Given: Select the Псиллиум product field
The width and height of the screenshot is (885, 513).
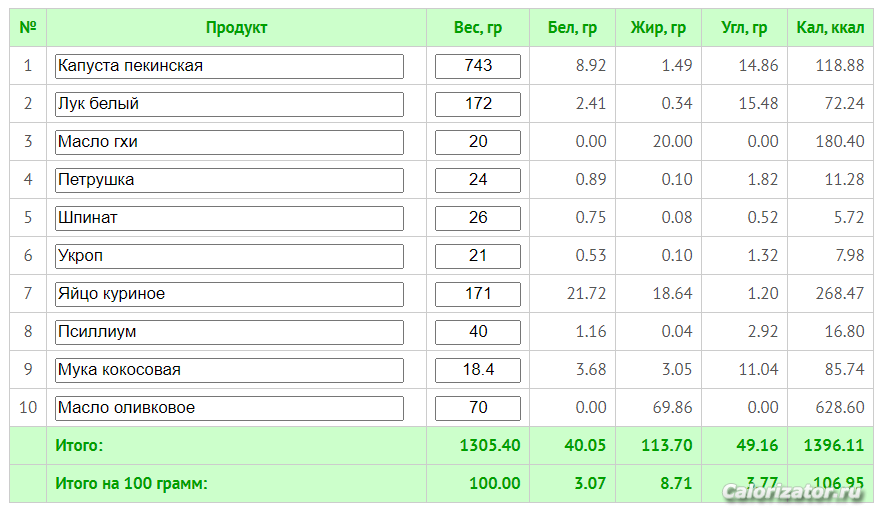Looking at the screenshot, I should tap(229, 332).
